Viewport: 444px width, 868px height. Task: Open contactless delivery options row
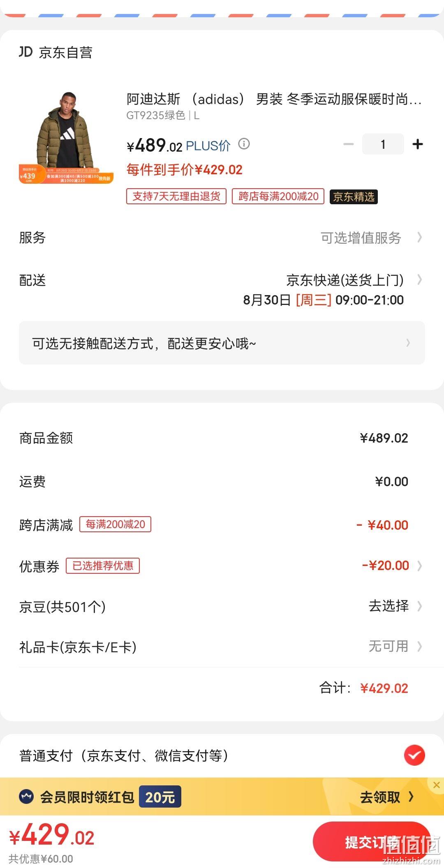pos(222,343)
